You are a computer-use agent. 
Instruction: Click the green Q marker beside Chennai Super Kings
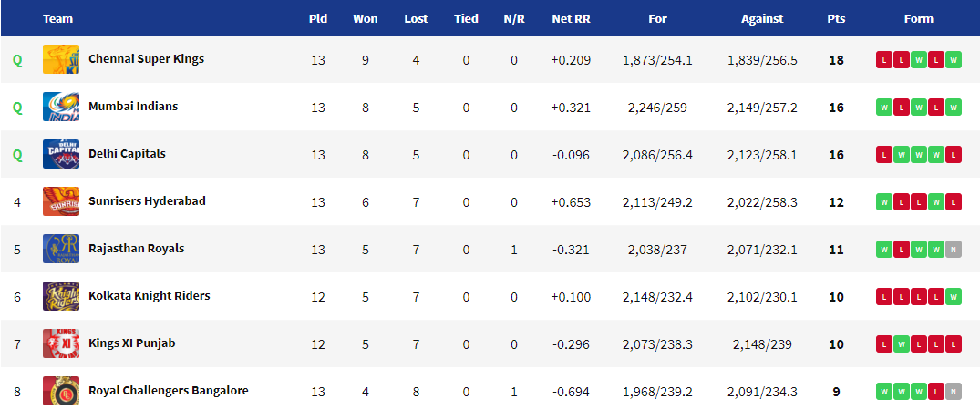[17, 60]
